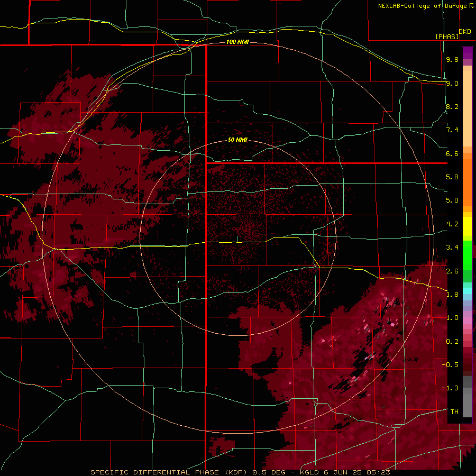Select the 1.0 scale value
476x476 pixels.
pyautogui.click(x=452, y=318)
